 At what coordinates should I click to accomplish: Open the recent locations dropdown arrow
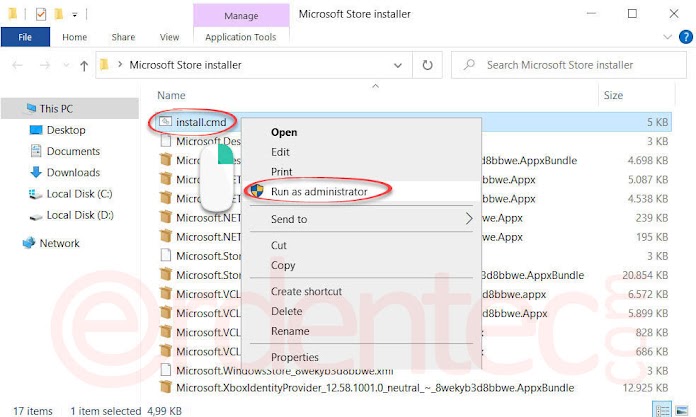point(66,65)
